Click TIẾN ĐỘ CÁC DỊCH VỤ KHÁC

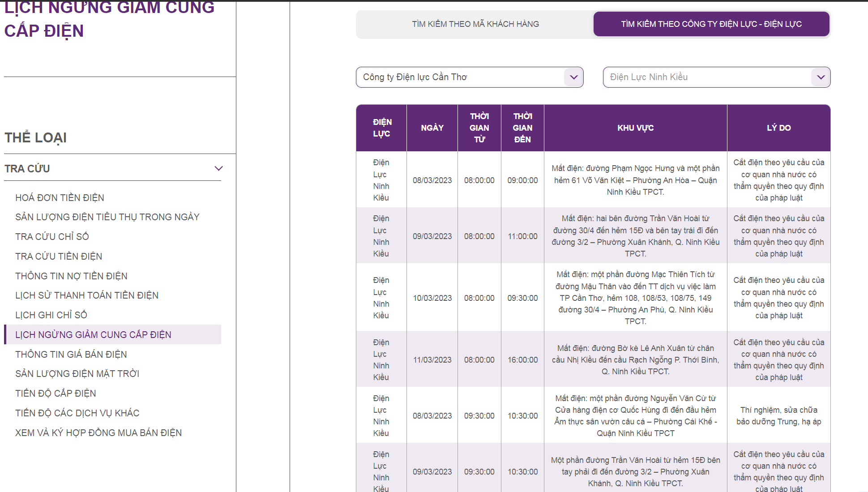click(77, 413)
